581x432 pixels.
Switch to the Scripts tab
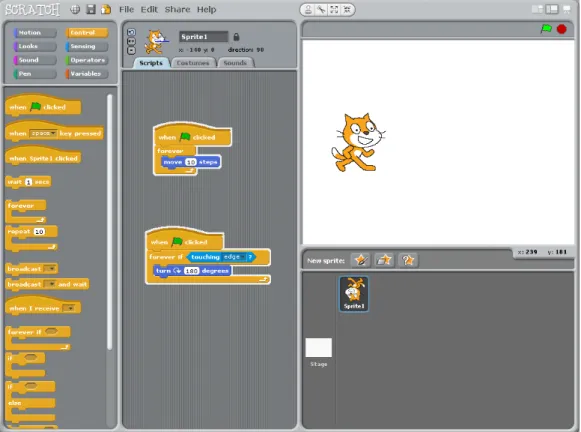pos(151,63)
